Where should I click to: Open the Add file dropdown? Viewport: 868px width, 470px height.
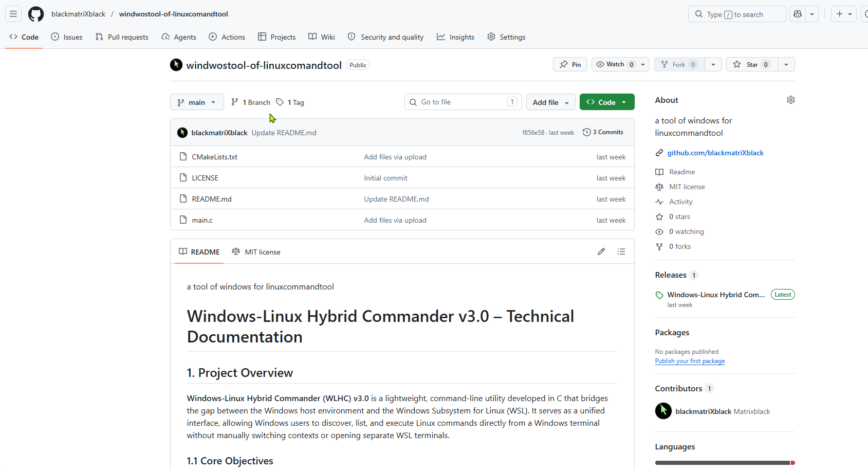pos(550,102)
